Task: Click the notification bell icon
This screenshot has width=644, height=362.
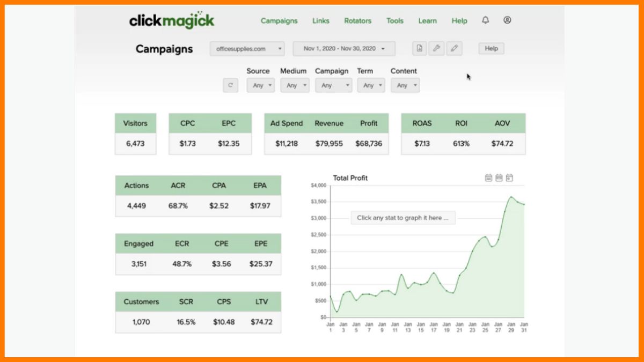Action: (485, 20)
